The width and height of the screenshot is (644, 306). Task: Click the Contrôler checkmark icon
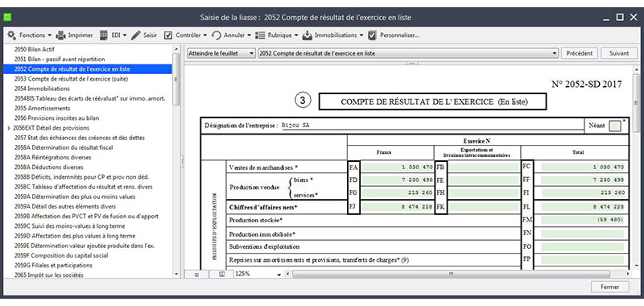(167, 35)
